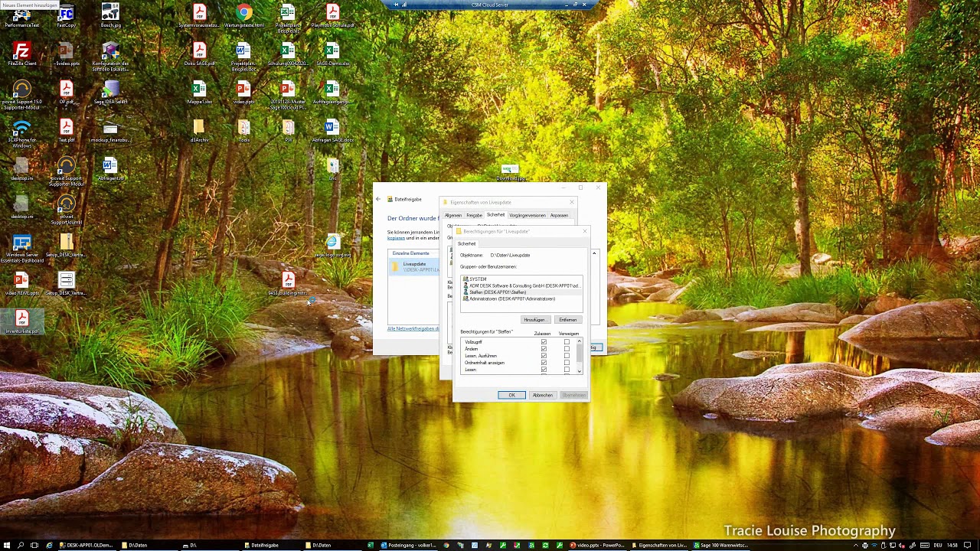Select the OP.pdf desktop icon
This screenshot has height=551, width=980.
(67, 93)
